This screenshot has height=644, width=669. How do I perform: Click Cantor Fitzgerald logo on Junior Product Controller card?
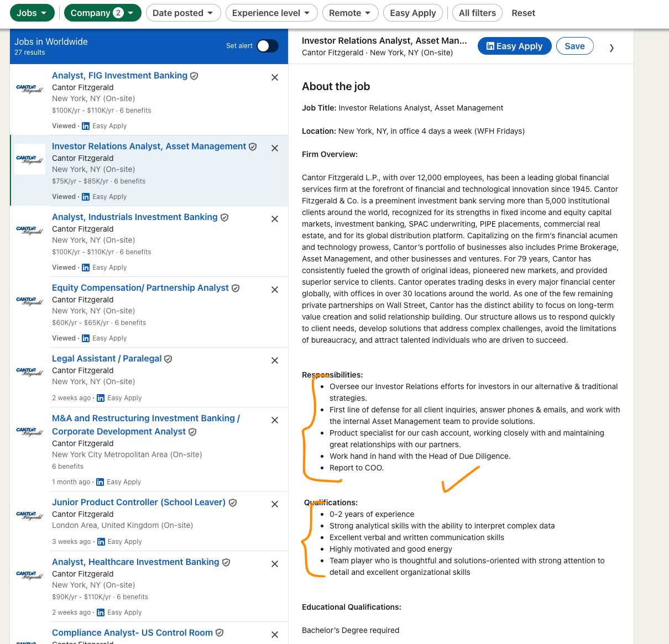tap(30, 515)
